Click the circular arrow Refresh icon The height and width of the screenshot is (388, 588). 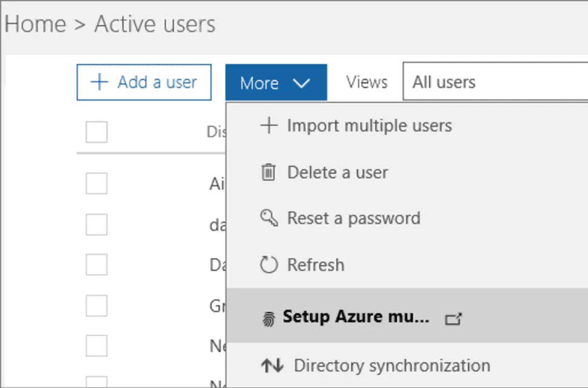tap(268, 266)
